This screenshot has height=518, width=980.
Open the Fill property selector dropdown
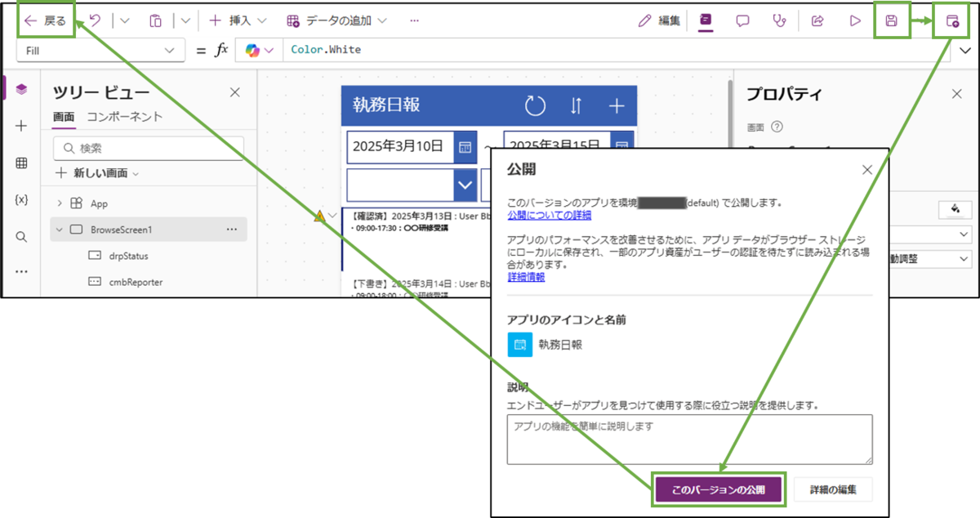coord(101,50)
